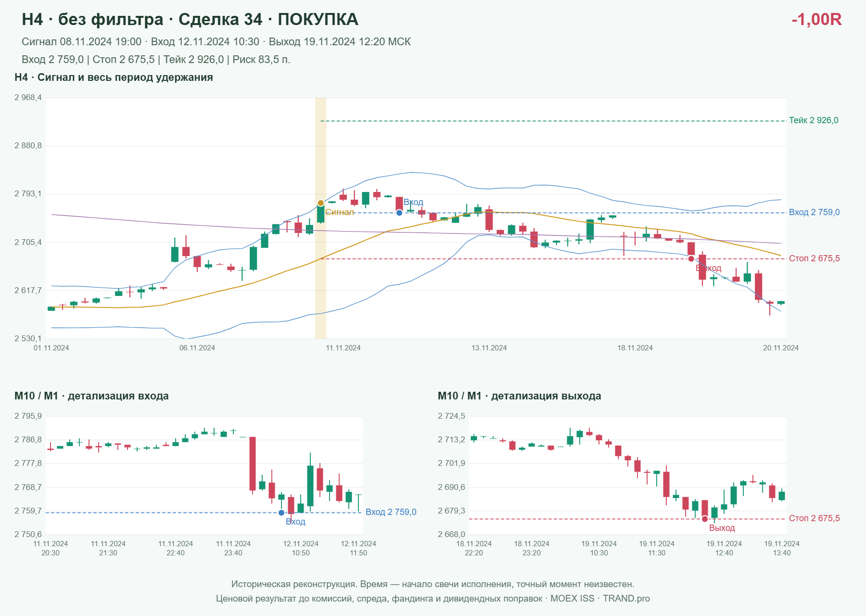Click the 2 724,5 label in exit detail chart
The image size is (866, 616).
(451, 416)
